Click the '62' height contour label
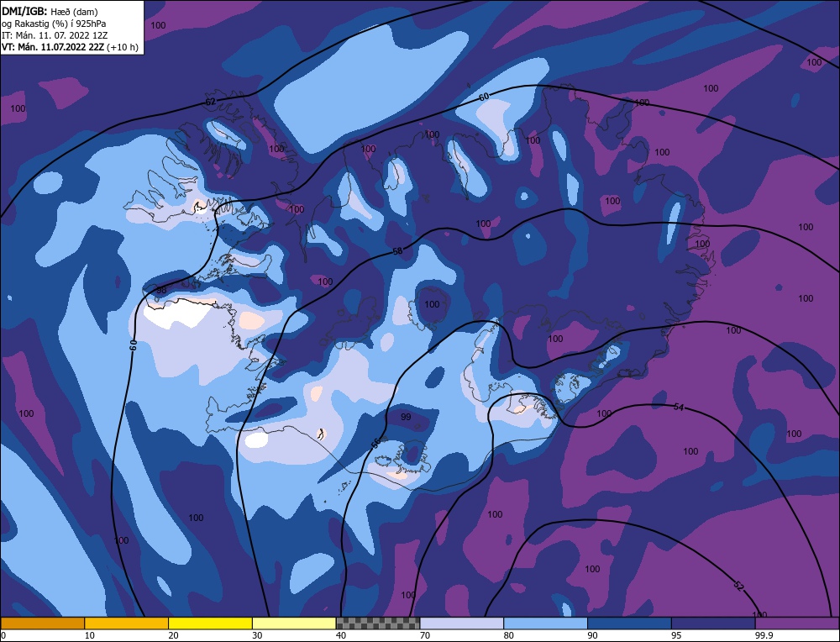The width and height of the screenshot is (840, 642). coord(211,102)
